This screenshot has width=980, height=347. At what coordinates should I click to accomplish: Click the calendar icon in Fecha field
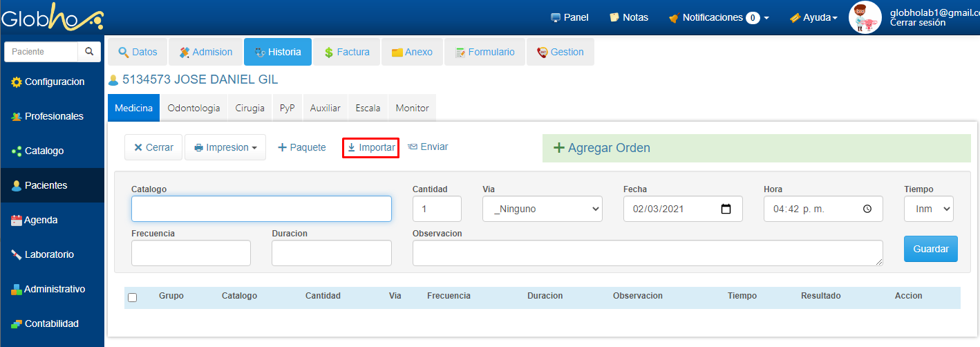coord(726,209)
